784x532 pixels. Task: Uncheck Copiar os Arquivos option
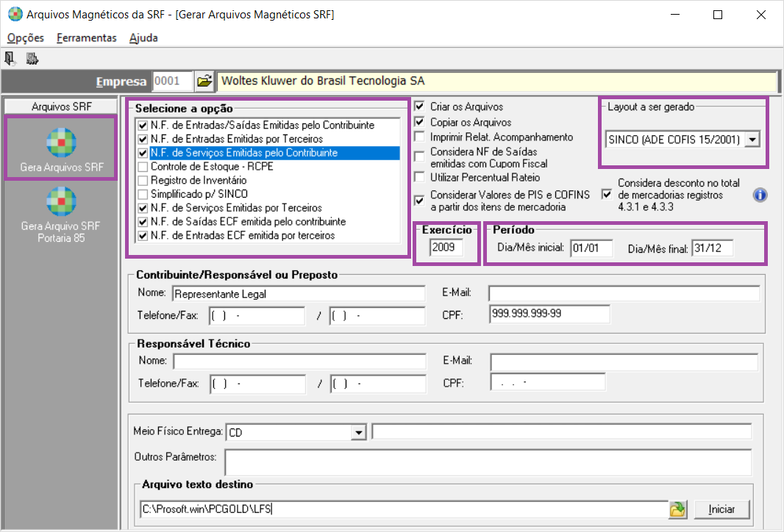pos(419,122)
